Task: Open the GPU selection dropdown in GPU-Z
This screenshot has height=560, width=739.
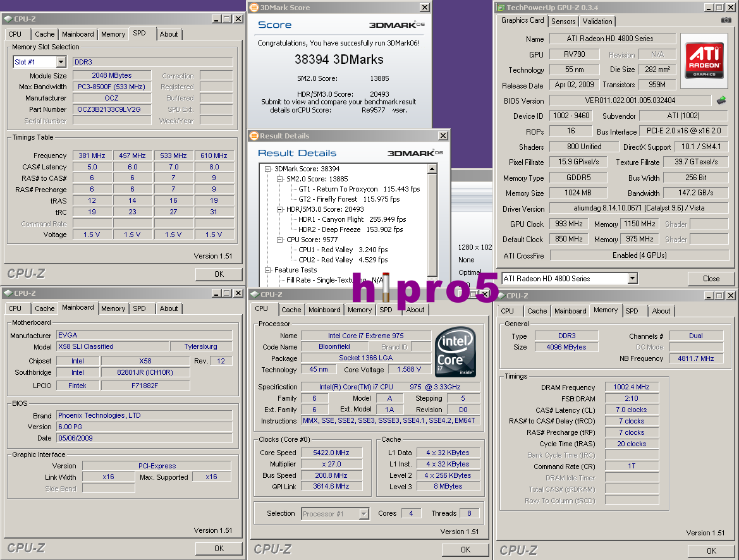Action: (x=633, y=279)
